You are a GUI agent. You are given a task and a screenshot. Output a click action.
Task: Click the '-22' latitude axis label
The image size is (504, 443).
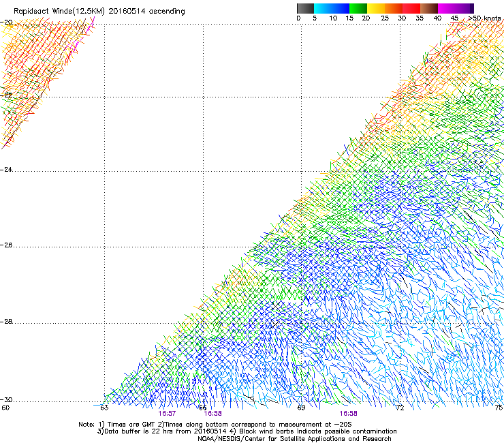(x=6, y=95)
